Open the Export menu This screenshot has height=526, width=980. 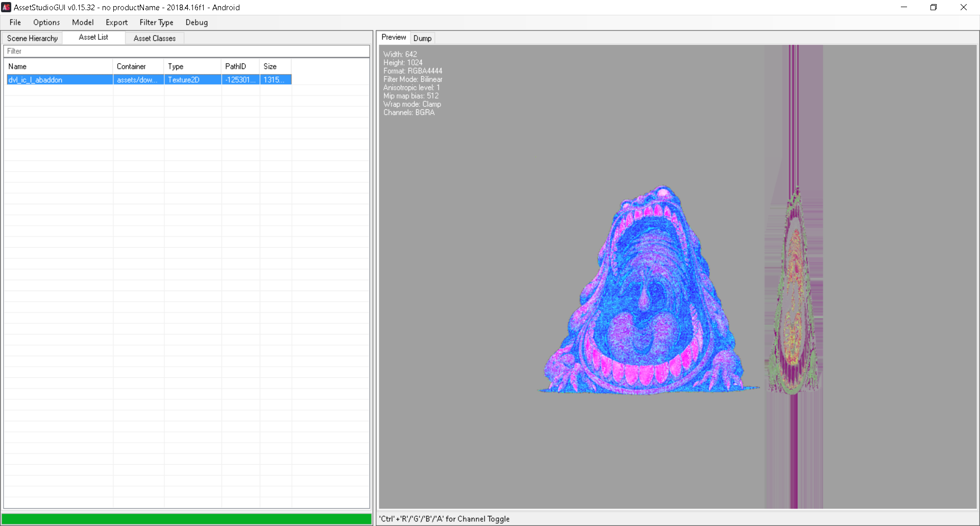tap(116, 22)
